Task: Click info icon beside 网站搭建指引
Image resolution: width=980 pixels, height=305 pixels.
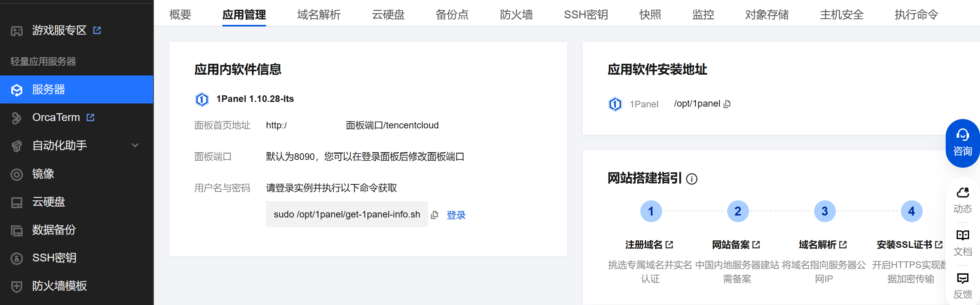Action: point(692,179)
